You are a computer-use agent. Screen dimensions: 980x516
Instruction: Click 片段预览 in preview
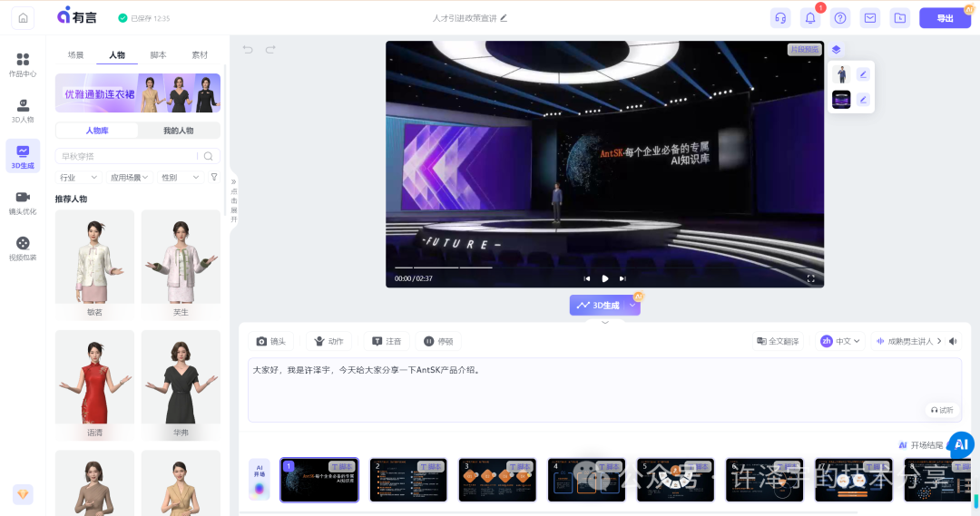tap(804, 49)
